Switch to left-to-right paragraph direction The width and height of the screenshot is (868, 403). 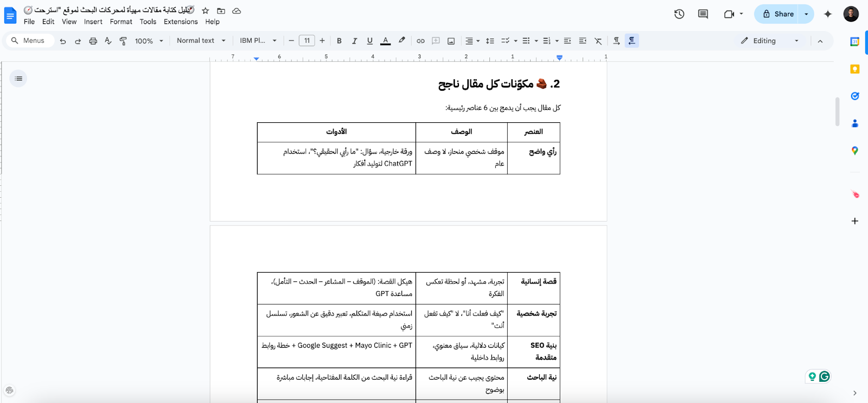(x=616, y=41)
